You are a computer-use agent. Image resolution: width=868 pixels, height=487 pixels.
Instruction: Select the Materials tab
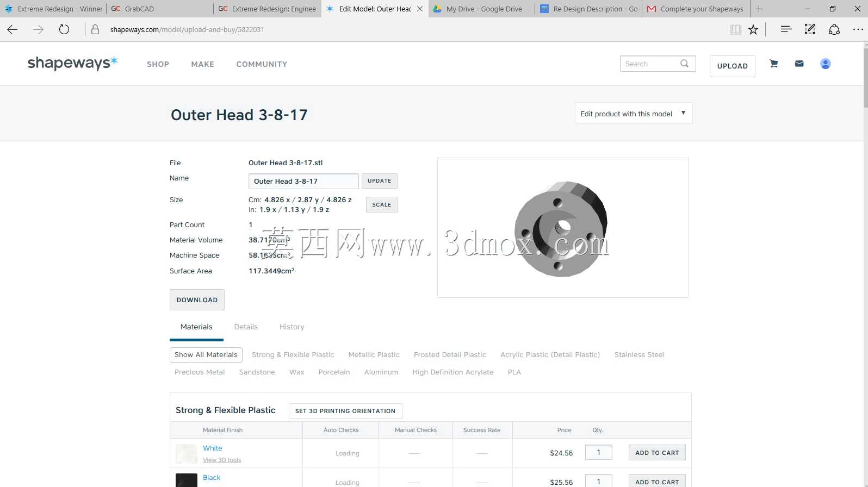pyautogui.click(x=196, y=327)
